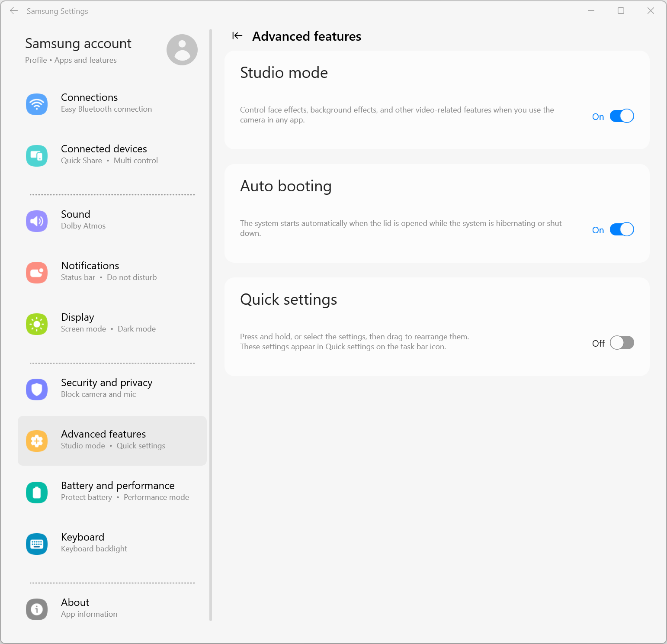
Task: Click the Connections Wi-Fi icon
Action: [37, 104]
